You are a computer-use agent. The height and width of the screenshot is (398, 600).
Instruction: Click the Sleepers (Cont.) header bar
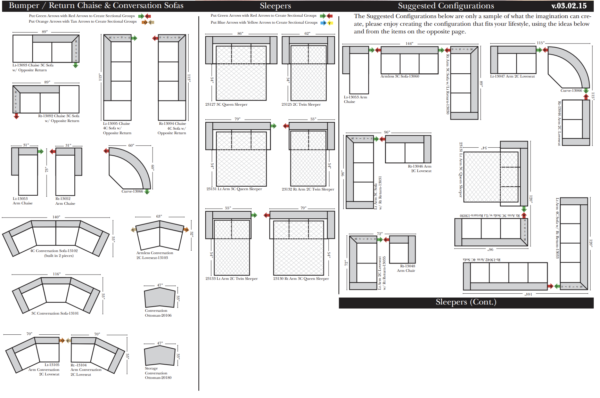coord(466,302)
